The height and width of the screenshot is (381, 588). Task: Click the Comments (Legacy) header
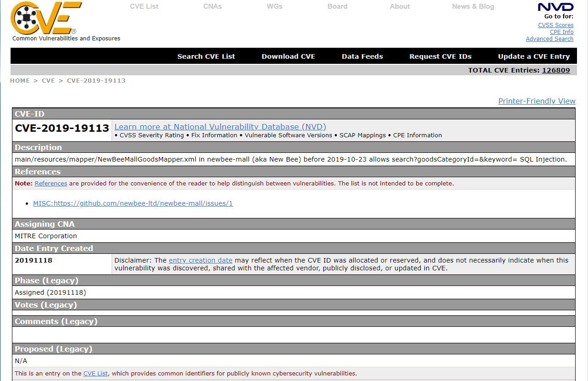294,321
